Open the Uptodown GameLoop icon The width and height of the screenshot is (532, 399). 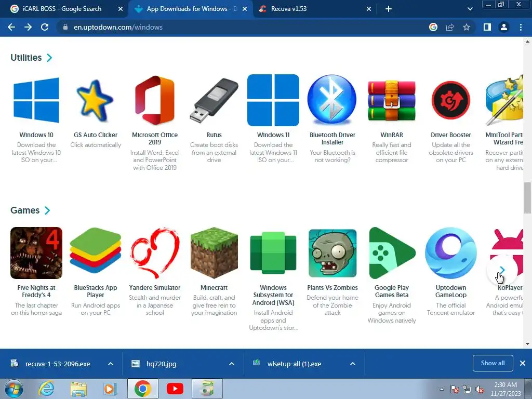tap(451, 253)
